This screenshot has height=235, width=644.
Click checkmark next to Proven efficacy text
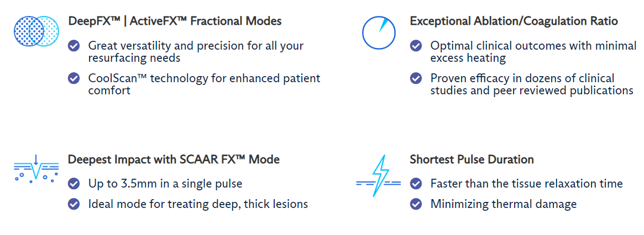point(416,78)
